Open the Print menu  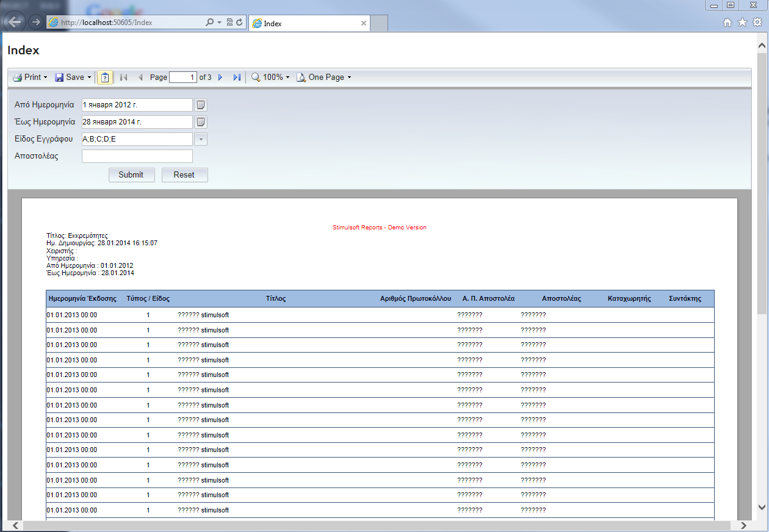pyautogui.click(x=30, y=77)
